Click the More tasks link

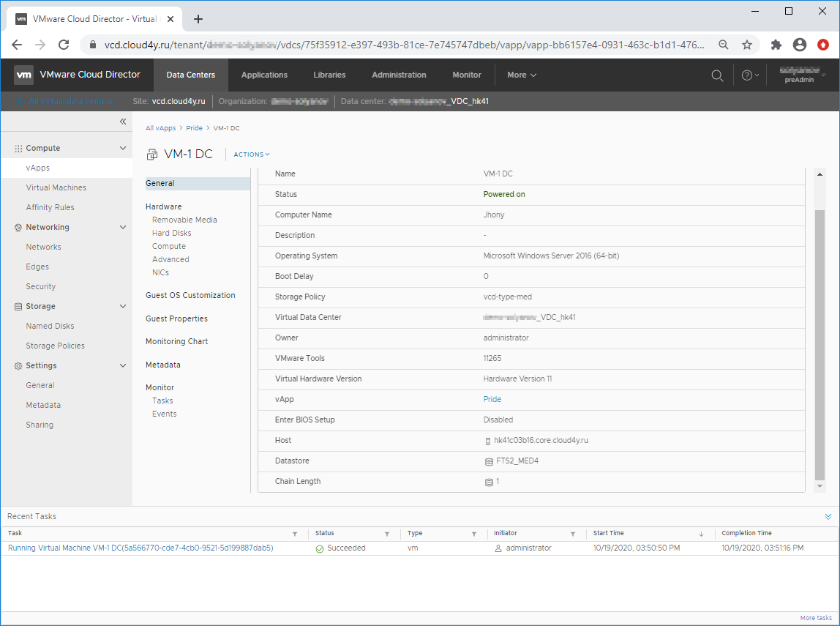(x=815, y=618)
